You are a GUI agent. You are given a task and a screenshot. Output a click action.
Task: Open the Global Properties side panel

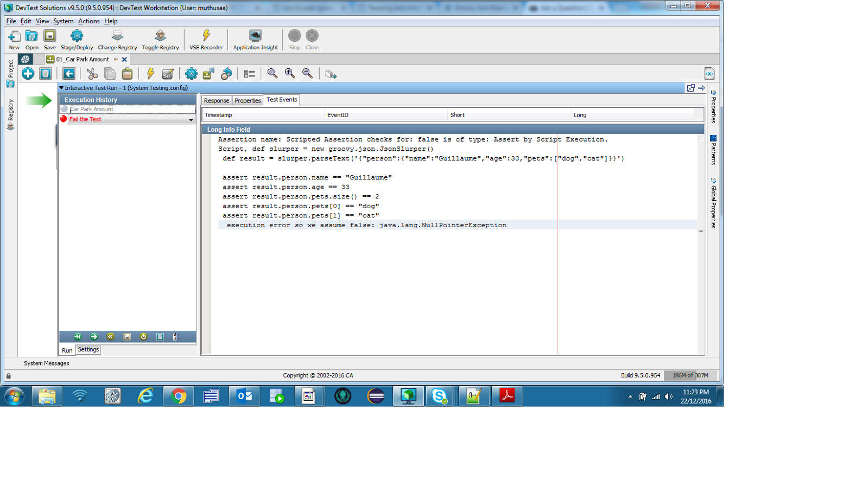tap(713, 203)
